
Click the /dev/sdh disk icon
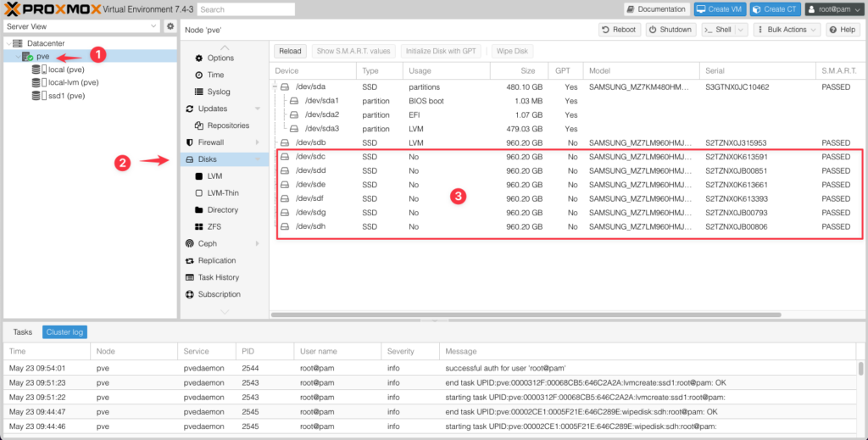click(285, 226)
